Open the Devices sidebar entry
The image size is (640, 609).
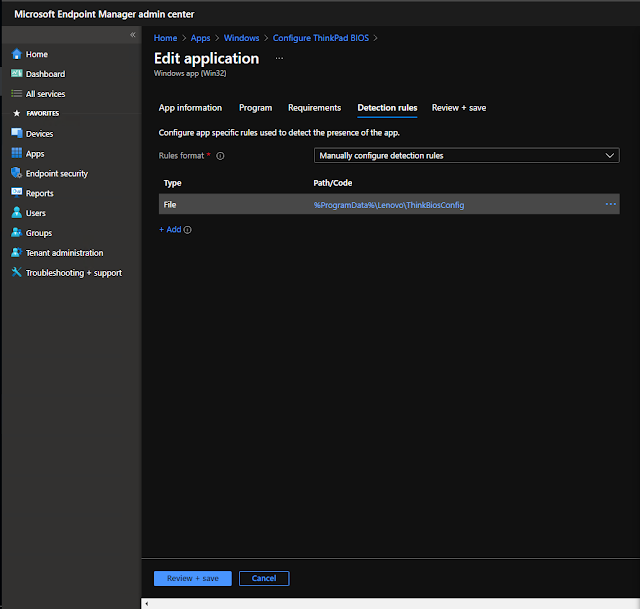[x=39, y=134]
